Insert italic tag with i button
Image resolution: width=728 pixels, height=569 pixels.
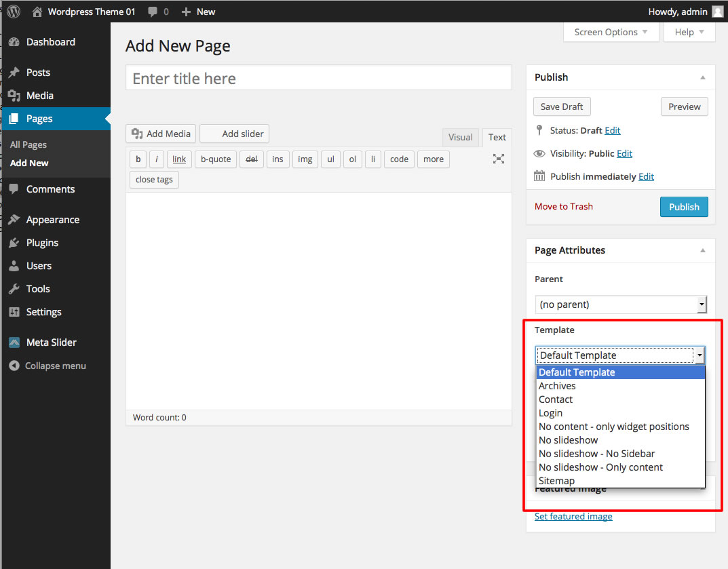(157, 159)
